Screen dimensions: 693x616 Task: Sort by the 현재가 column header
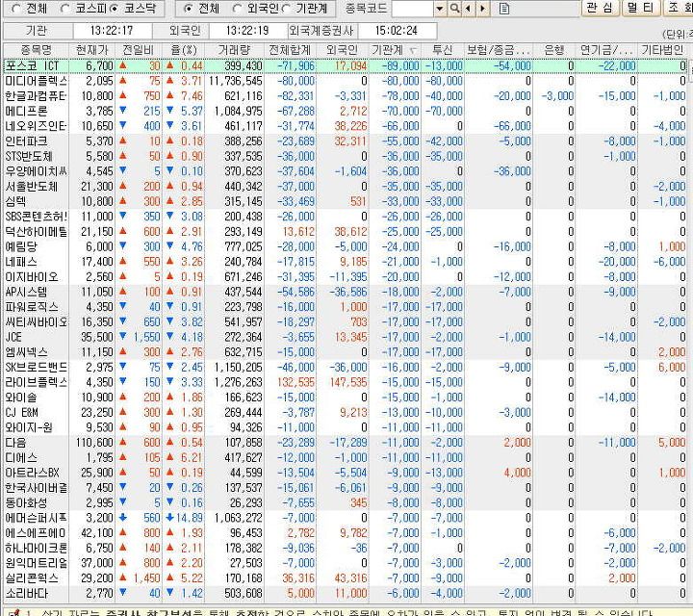92,50
